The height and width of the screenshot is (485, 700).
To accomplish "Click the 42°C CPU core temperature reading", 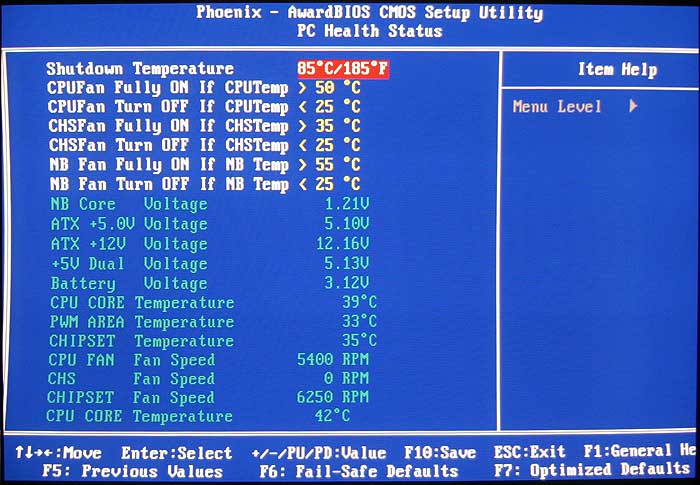I will pos(333,416).
